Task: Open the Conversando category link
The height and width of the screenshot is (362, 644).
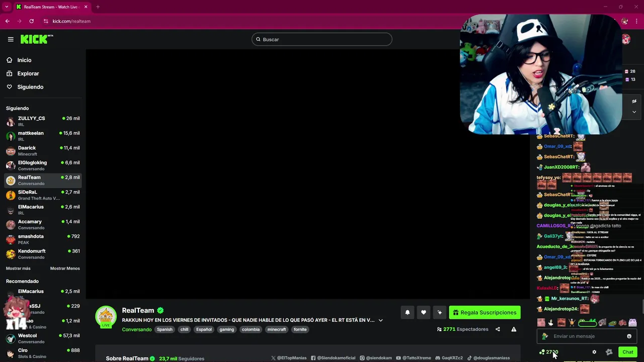Action: point(136,329)
